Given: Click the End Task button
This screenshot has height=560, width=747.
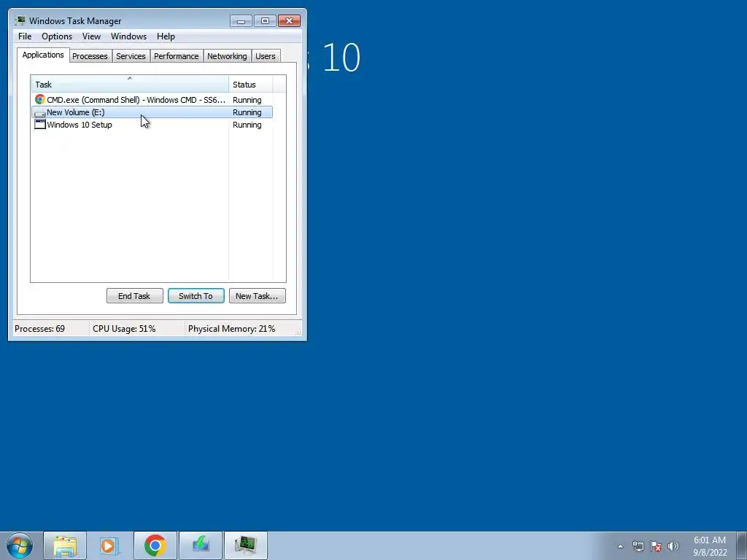Looking at the screenshot, I should pos(134,296).
